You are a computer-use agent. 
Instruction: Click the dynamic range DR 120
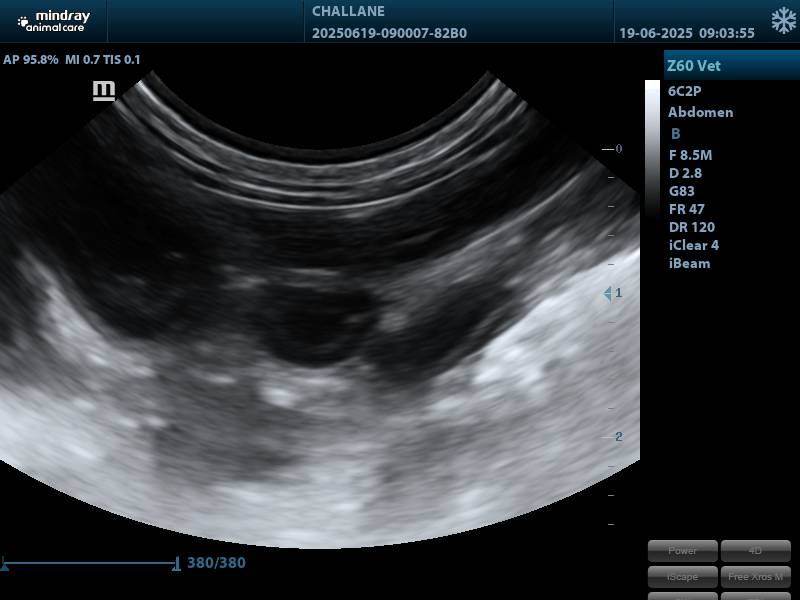(692, 227)
